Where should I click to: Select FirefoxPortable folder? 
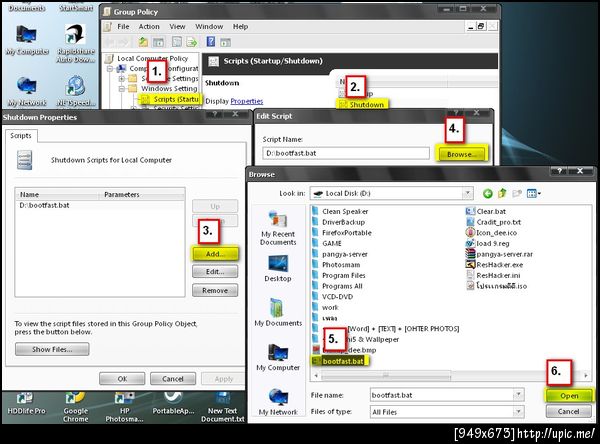342,233
